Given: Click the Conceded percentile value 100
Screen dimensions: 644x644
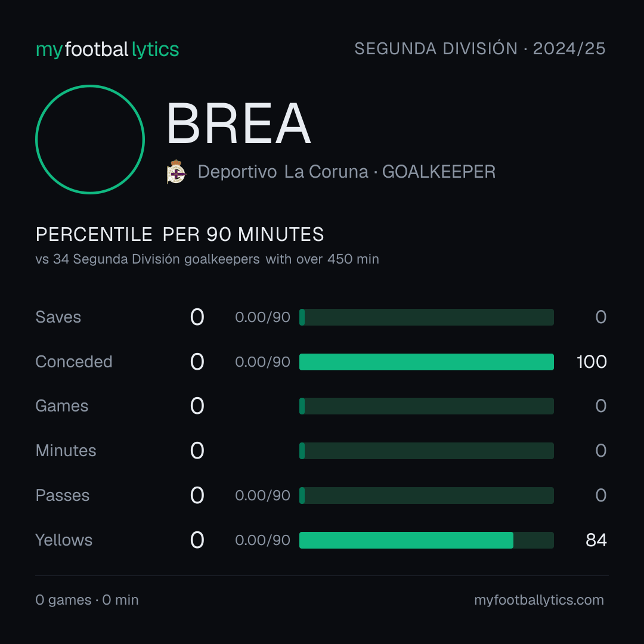Looking at the screenshot, I should point(592,362).
